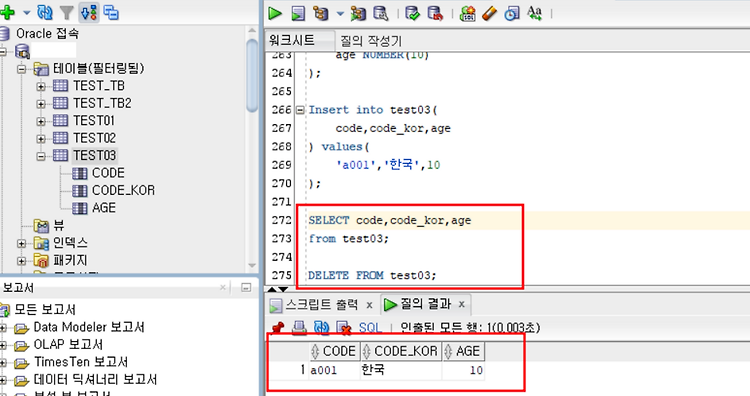750x396 pixels.
Task: Expand the TEST01 table node
Action: [x=41, y=121]
